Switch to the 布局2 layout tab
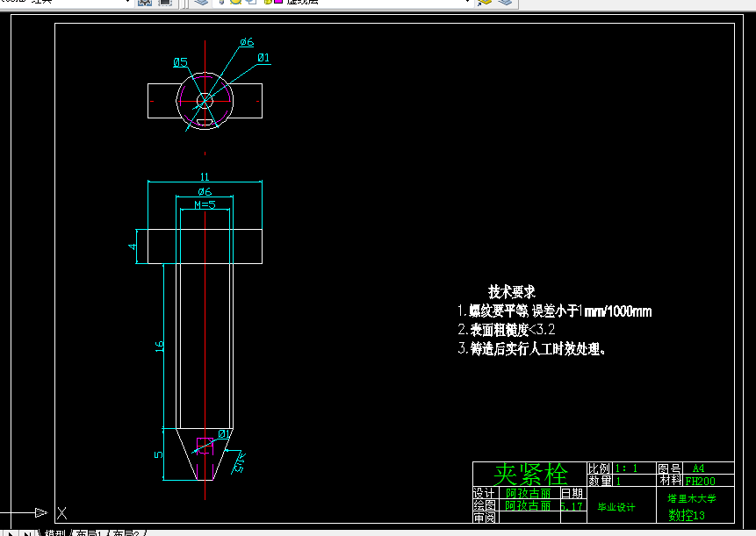756x536 pixels. [126, 533]
